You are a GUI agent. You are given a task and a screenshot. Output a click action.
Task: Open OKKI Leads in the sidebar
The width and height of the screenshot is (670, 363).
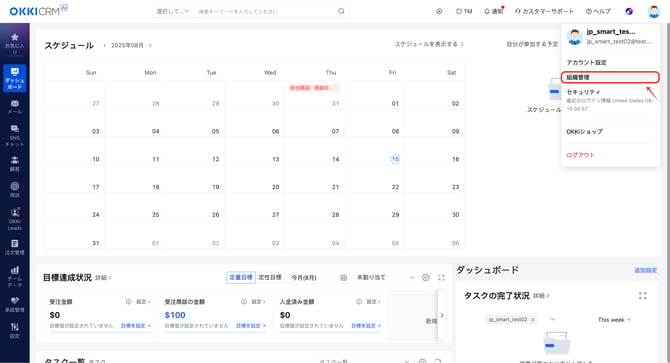pos(15,219)
